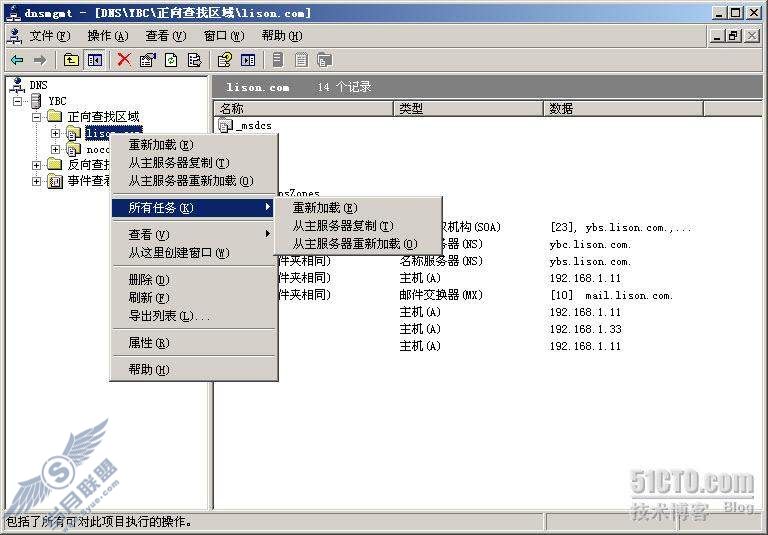Open the 文件(F) menu
Image resolution: width=768 pixels, height=535 pixels.
pyautogui.click(x=50, y=36)
